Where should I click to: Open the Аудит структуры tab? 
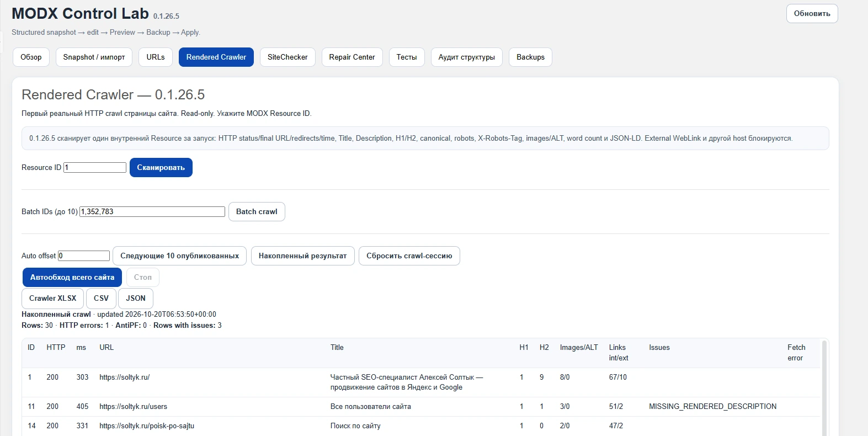(467, 57)
